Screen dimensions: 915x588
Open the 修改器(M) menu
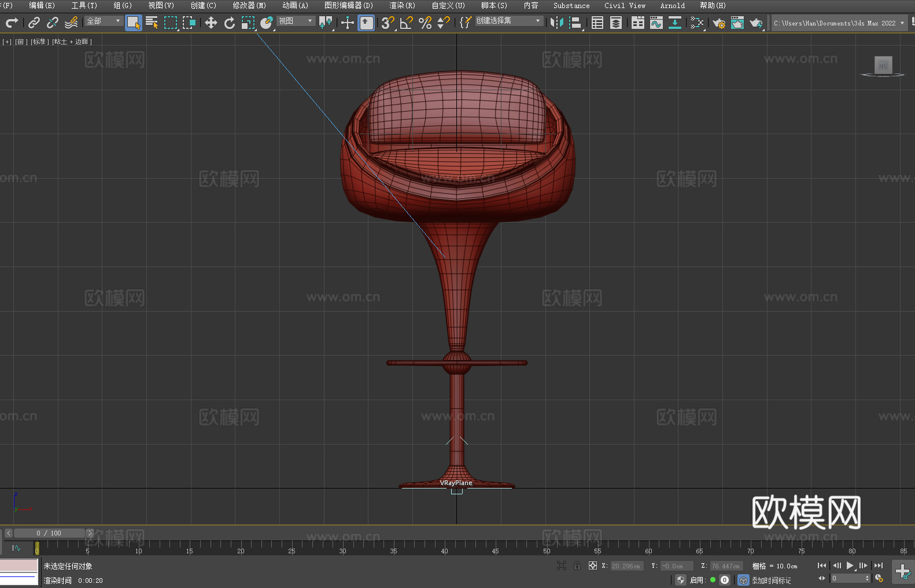coord(249,5)
